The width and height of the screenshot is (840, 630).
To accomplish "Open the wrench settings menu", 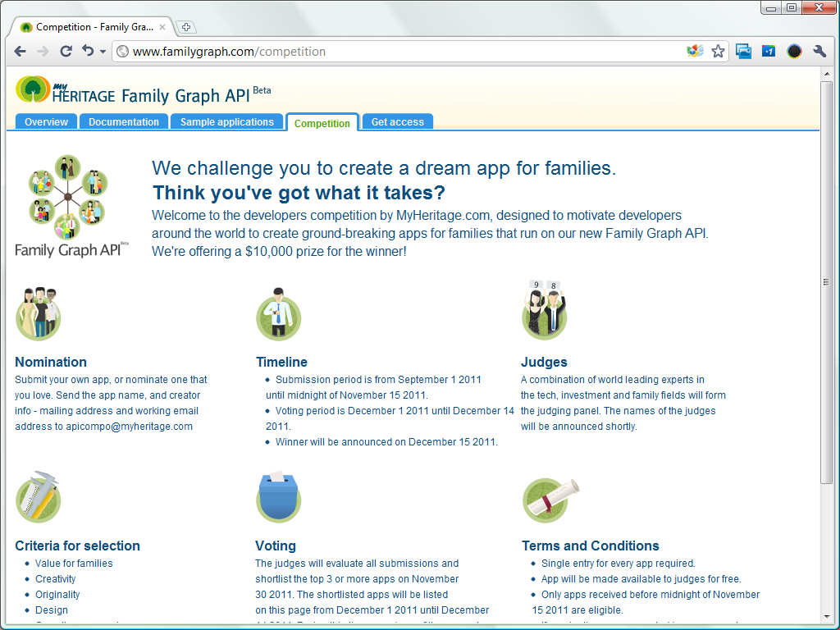I will [x=819, y=51].
